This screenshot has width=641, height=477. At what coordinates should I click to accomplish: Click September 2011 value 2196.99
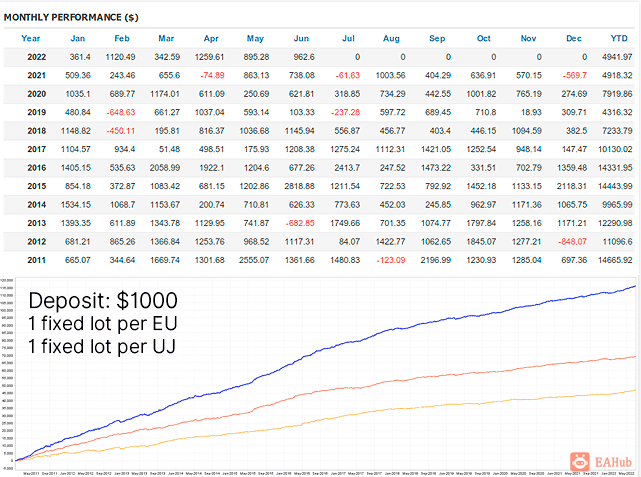436,260
